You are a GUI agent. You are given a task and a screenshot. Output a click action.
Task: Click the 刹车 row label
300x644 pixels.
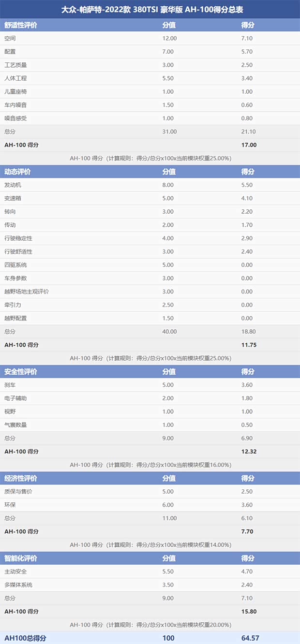[10, 385]
